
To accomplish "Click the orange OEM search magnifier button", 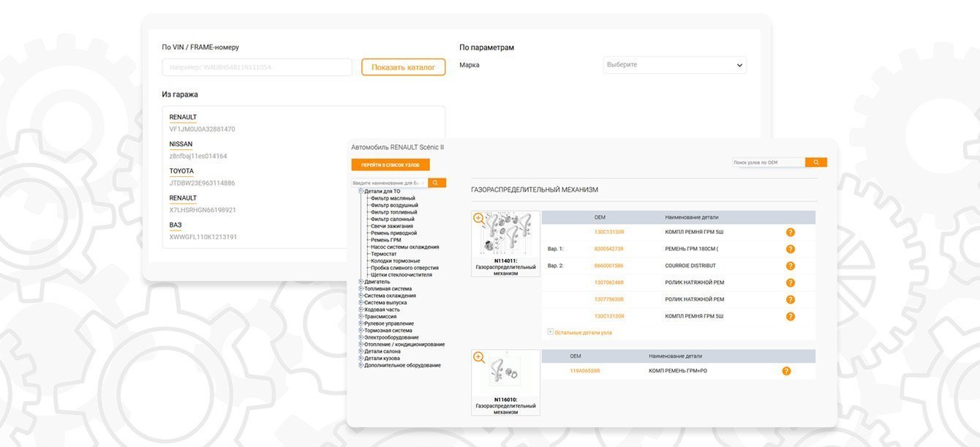I will pyautogui.click(x=816, y=162).
